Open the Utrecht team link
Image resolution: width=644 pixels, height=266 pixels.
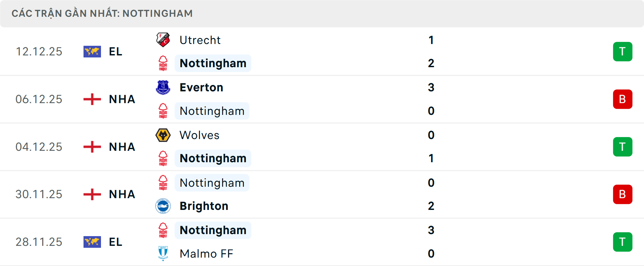point(200,40)
